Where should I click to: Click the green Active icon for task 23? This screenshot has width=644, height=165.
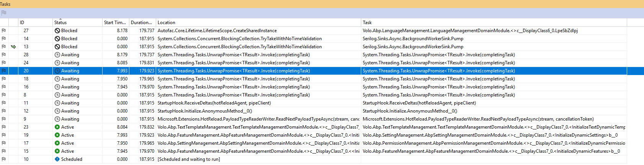[x=57, y=127]
